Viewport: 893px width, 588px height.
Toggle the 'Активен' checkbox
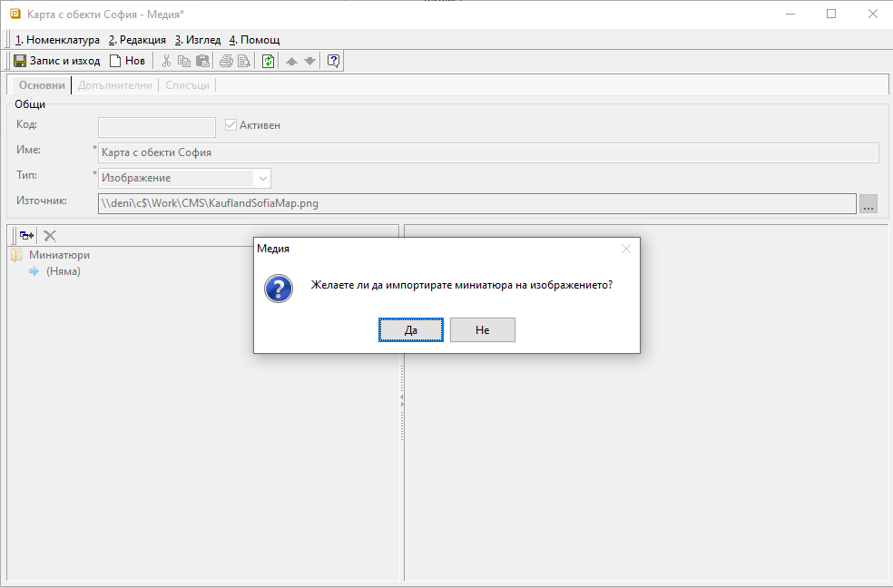(x=231, y=125)
